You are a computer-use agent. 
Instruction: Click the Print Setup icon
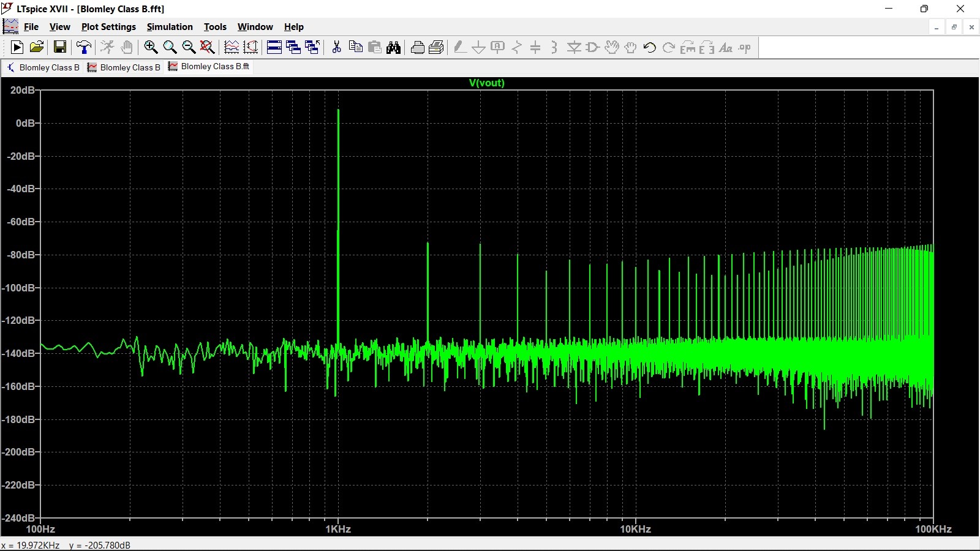(418, 47)
